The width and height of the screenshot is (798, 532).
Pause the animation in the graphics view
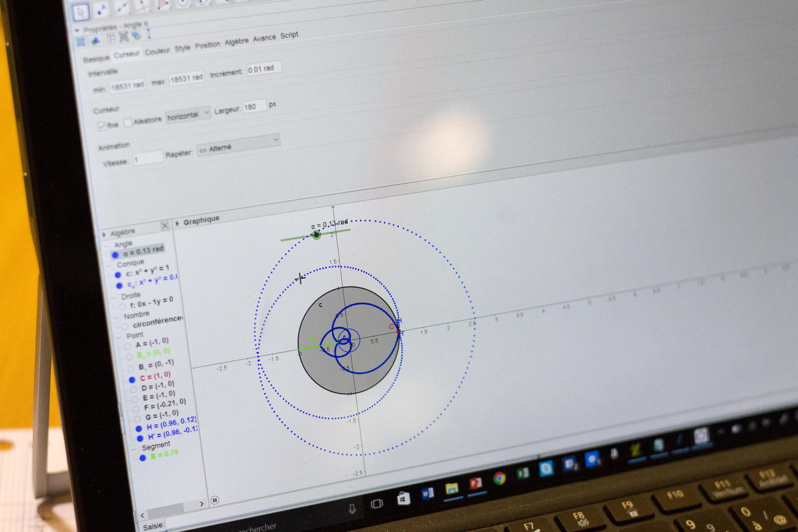pyautogui.click(x=215, y=500)
